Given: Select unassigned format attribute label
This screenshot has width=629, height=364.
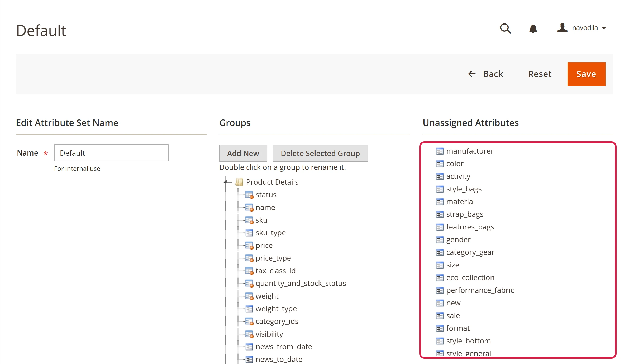Looking at the screenshot, I should (x=458, y=328).
